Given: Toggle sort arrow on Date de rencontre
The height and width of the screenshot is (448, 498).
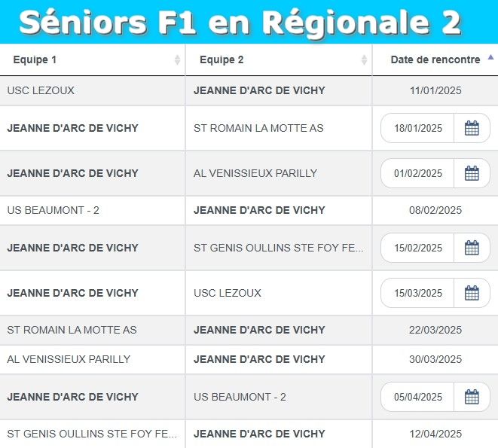Looking at the screenshot, I should click(x=490, y=57).
